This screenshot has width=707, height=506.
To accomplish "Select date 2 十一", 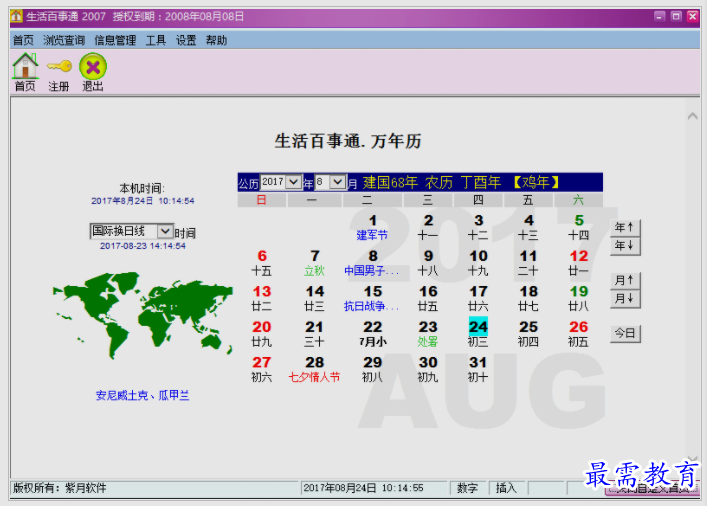I will (428, 227).
